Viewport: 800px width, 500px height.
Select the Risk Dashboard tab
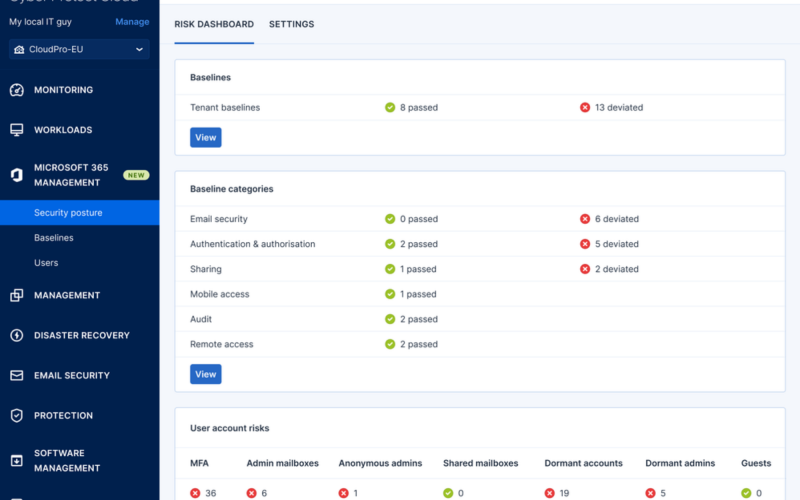214,24
